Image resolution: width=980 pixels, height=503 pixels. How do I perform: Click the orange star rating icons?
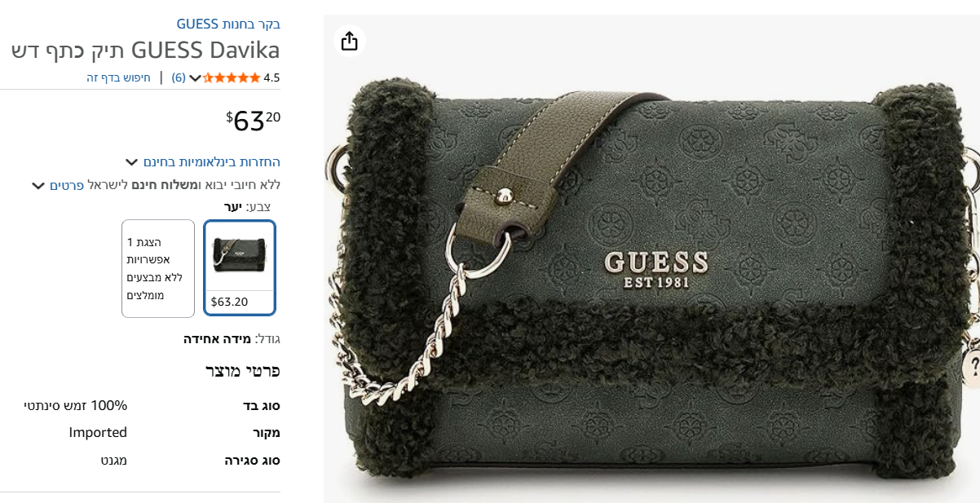coord(232,77)
